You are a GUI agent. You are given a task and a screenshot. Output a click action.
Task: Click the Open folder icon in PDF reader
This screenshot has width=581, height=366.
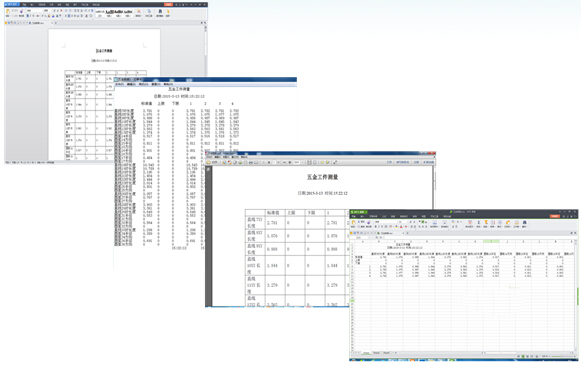click(209, 162)
